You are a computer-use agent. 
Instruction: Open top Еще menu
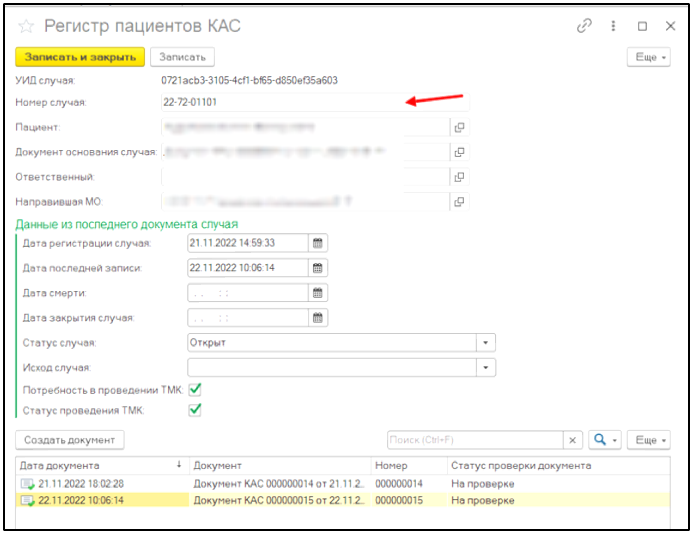coord(648,57)
